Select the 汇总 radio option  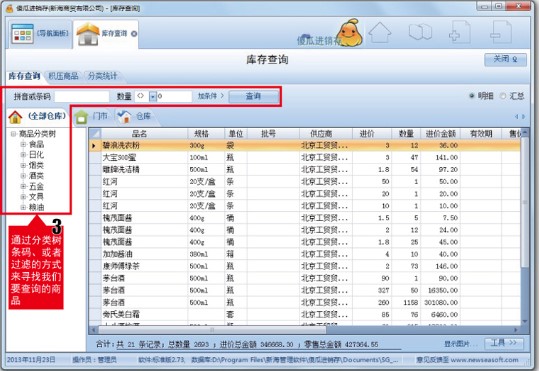[x=503, y=96]
